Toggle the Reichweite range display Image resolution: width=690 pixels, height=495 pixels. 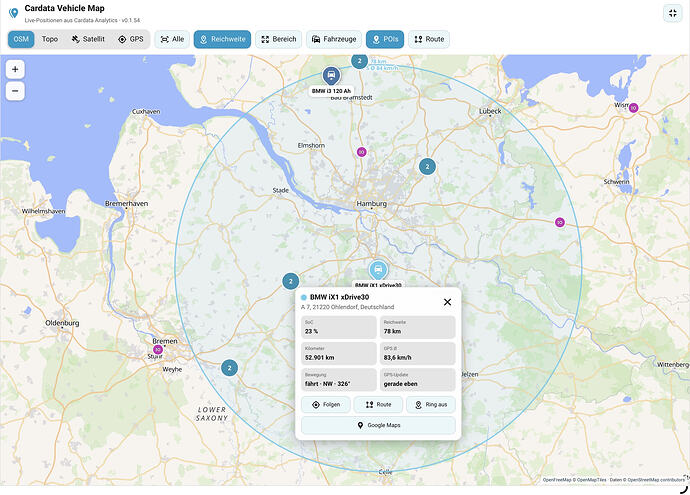pyautogui.click(x=222, y=39)
